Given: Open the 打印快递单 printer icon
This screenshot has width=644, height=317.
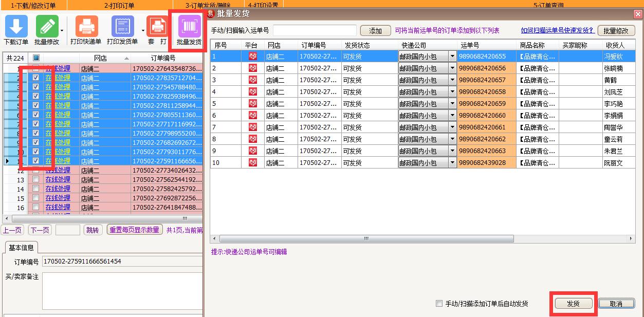Looking at the screenshot, I should [86, 26].
